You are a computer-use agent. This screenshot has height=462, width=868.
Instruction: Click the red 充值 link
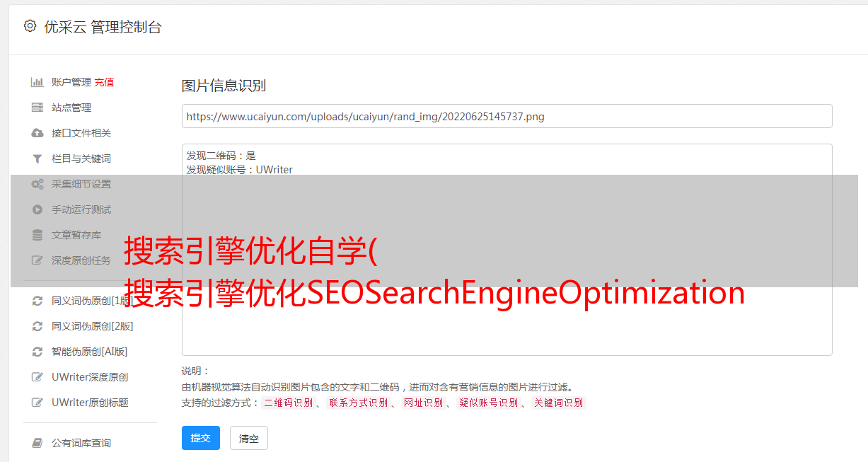click(x=104, y=82)
